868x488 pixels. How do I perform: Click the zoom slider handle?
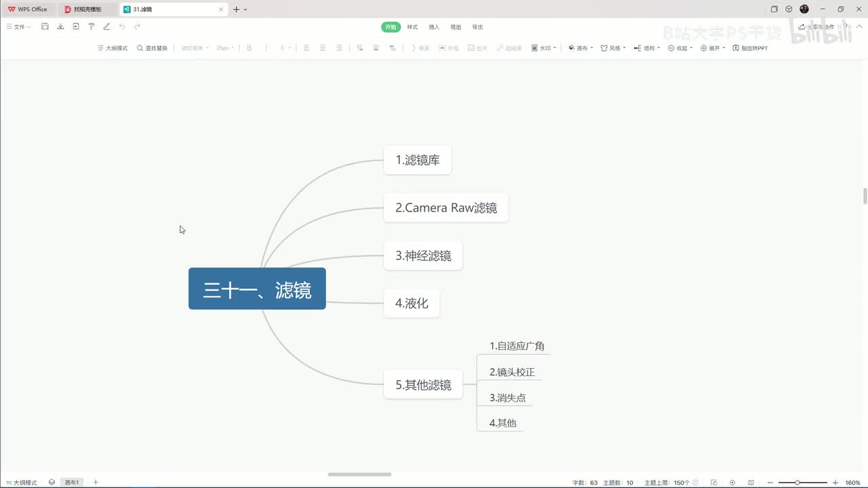(797, 483)
